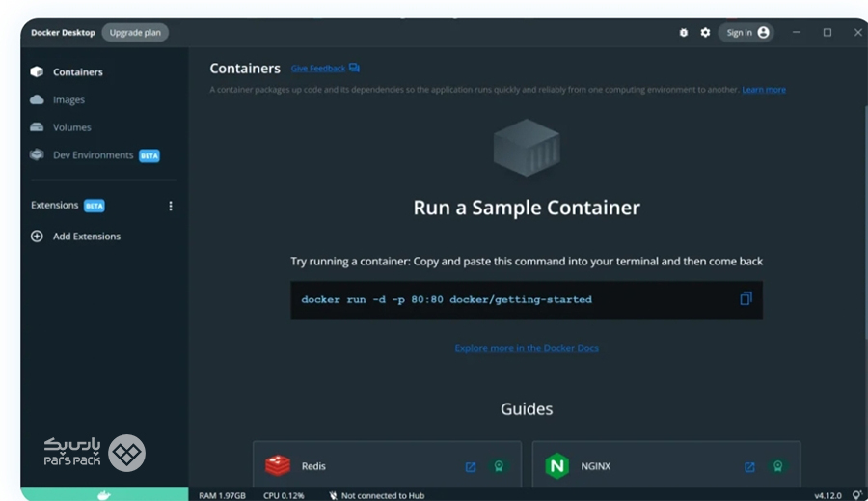Select Dev Environments in sidebar

[x=93, y=155]
